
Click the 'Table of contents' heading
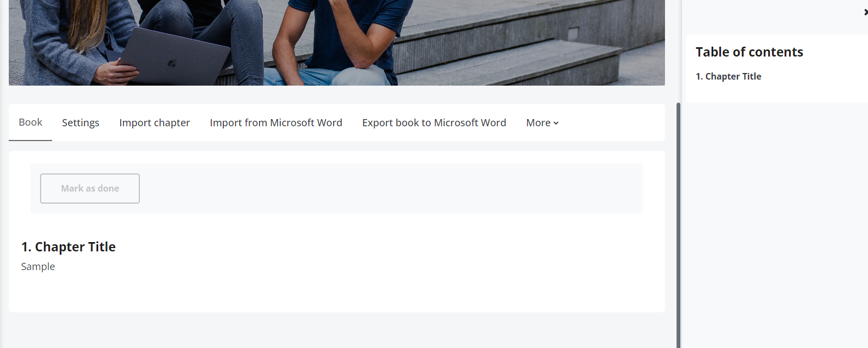[749, 52]
